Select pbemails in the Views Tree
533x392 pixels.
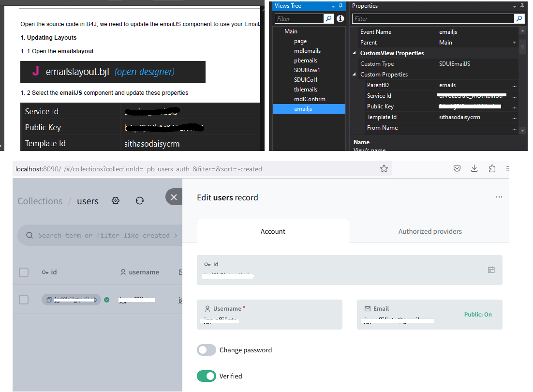pyautogui.click(x=306, y=60)
